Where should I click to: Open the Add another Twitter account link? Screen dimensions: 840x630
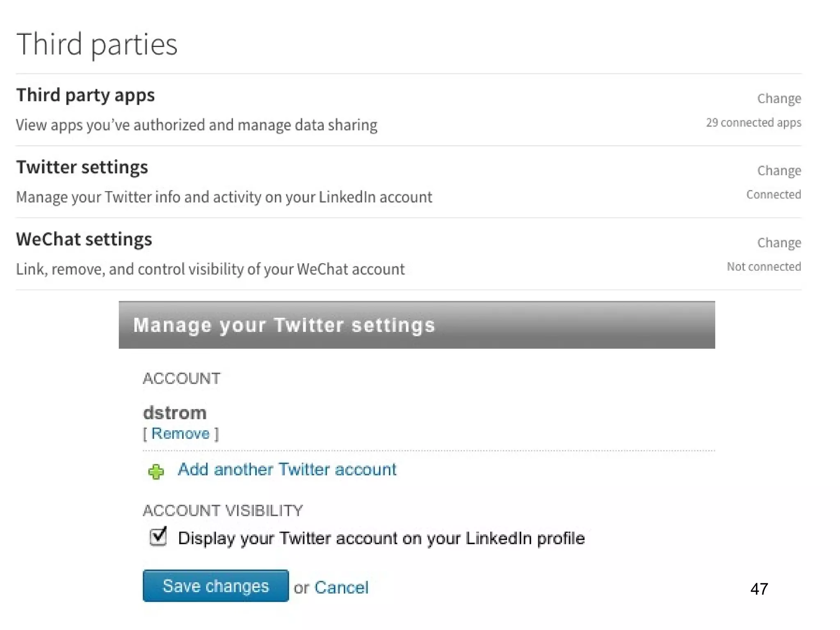tap(287, 470)
